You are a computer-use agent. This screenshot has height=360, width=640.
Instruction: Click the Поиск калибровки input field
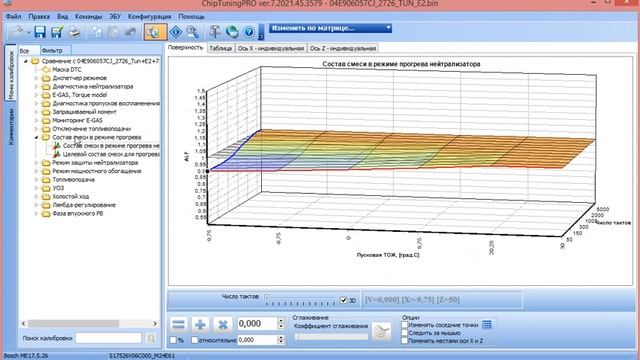point(109,338)
